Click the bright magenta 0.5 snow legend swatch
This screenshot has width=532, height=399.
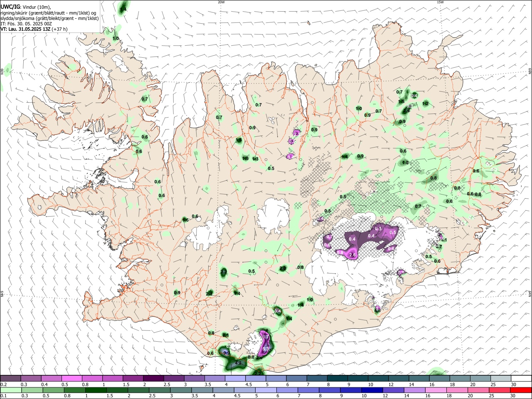pos(71,379)
